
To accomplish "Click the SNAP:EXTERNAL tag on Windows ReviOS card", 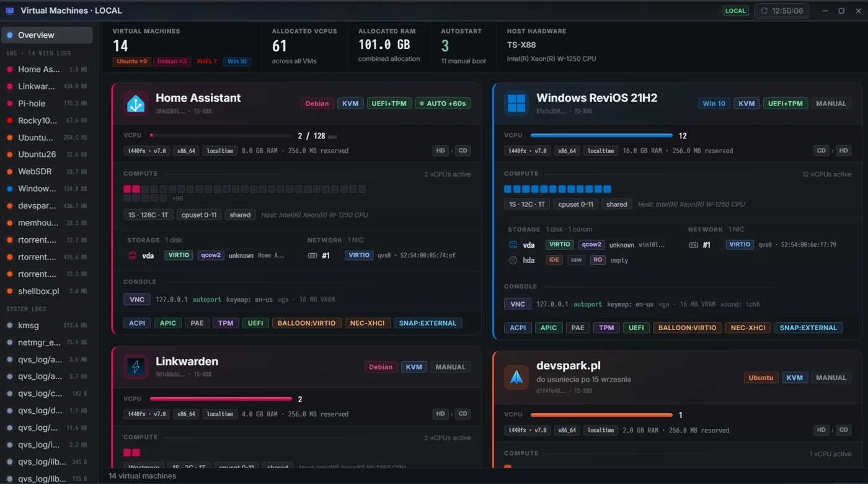I will coord(808,328).
